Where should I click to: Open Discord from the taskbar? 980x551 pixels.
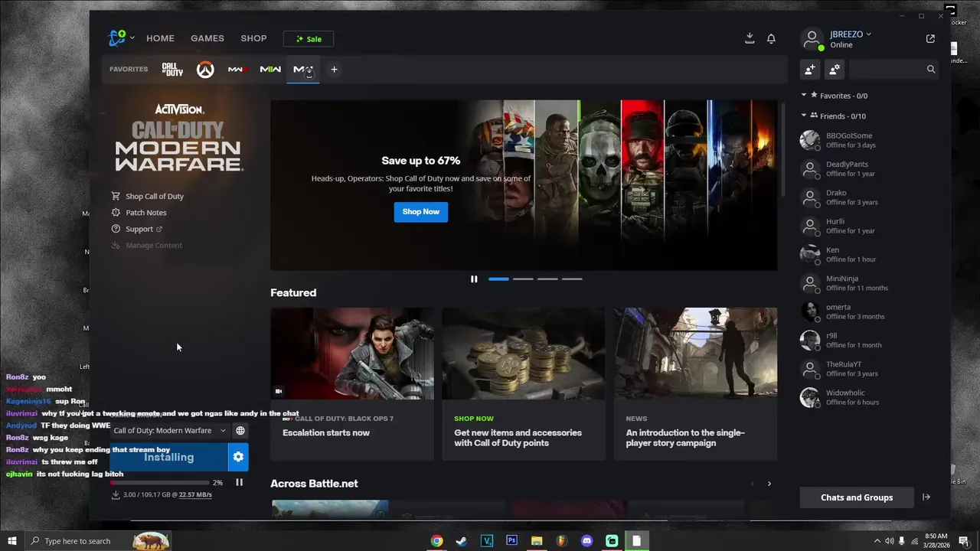tap(586, 541)
